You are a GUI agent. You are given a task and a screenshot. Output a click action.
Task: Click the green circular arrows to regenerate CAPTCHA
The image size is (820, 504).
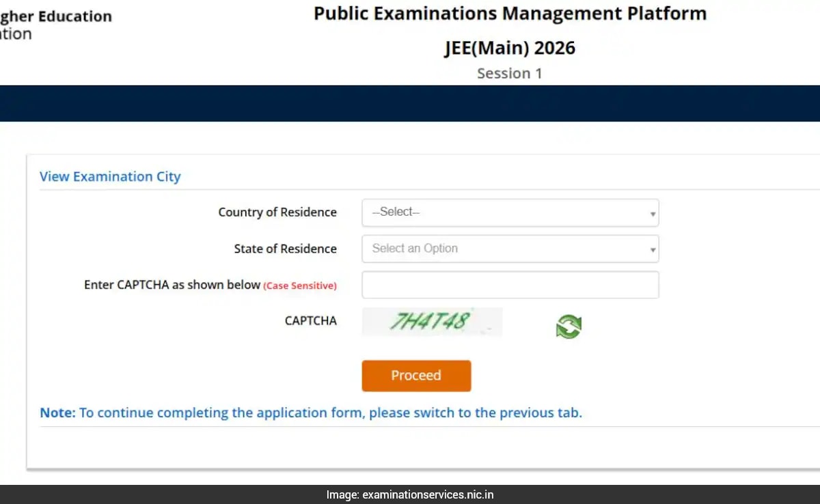569,326
